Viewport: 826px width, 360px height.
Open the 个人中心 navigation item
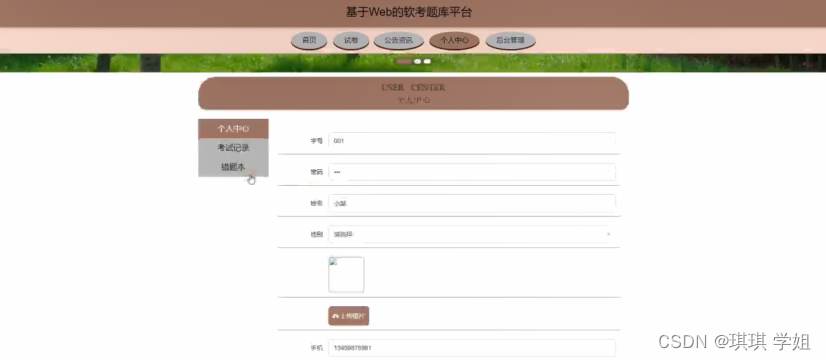click(x=454, y=41)
